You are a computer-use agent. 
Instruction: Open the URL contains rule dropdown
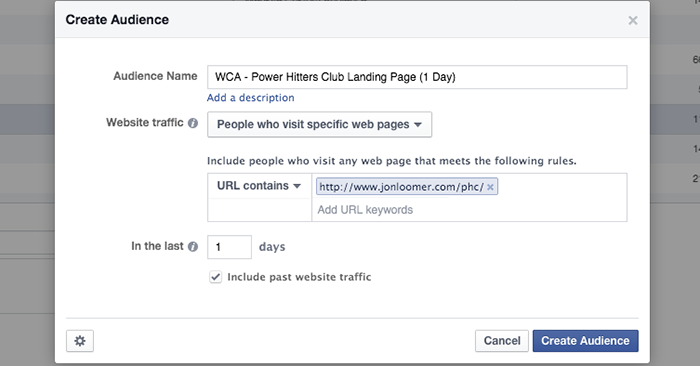click(x=259, y=186)
